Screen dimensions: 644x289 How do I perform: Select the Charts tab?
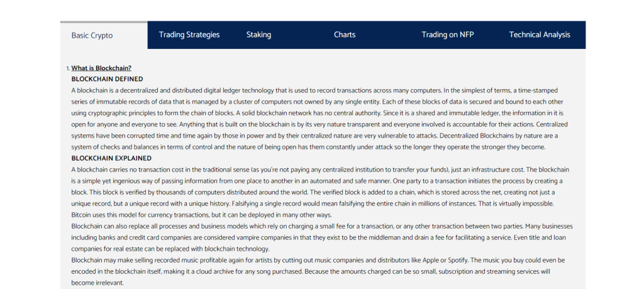click(x=345, y=35)
